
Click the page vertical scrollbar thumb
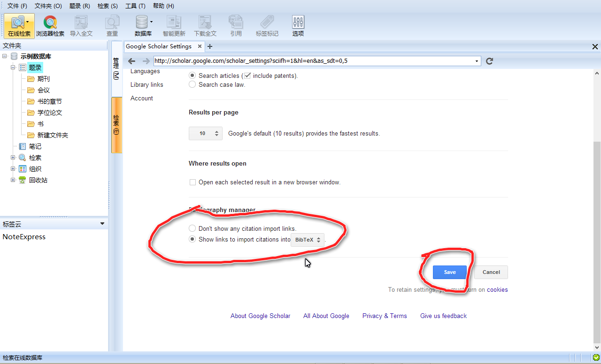pos(597,242)
